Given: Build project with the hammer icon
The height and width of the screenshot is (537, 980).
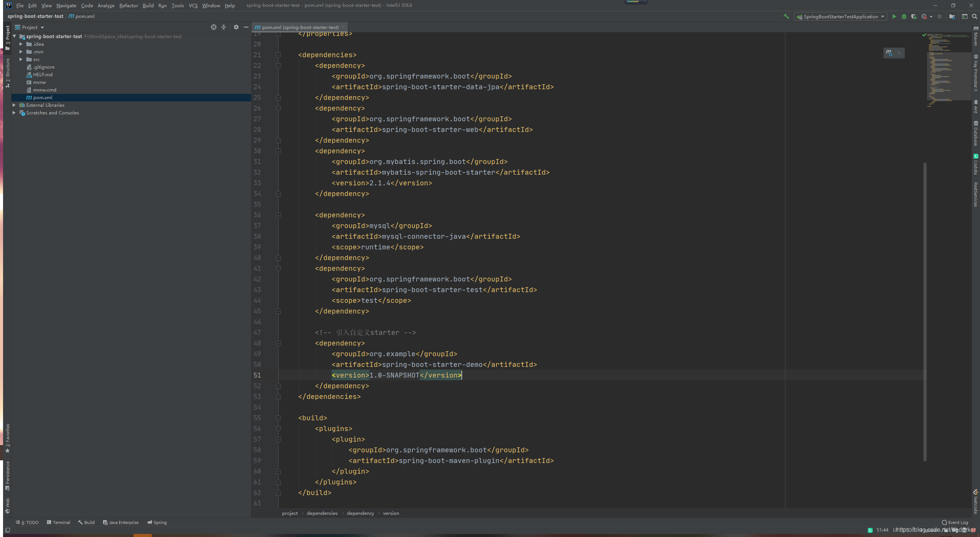Looking at the screenshot, I should click(786, 16).
